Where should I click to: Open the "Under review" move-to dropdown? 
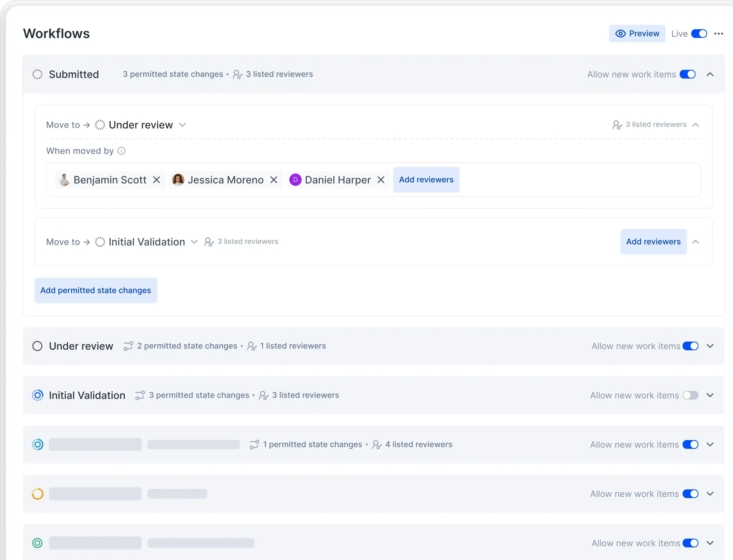tap(183, 125)
